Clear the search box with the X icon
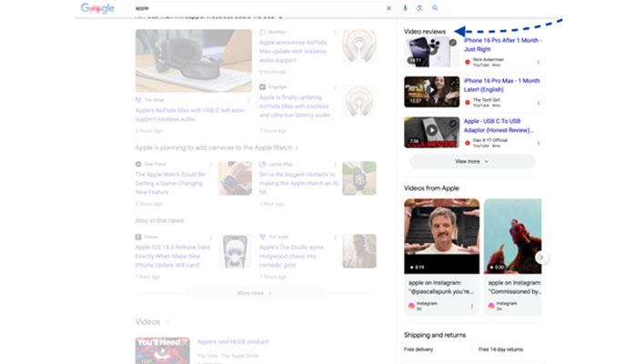The height and width of the screenshot is (364, 637). (x=389, y=8)
